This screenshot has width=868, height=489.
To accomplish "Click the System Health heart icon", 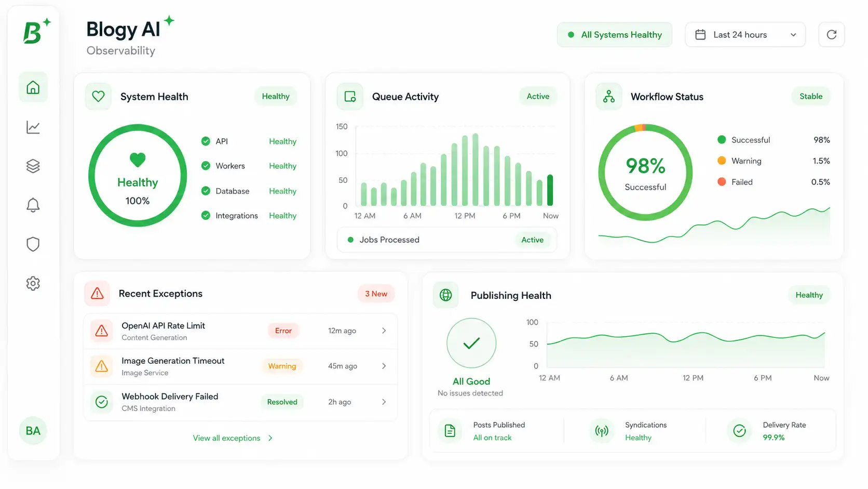I will tap(98, 97).
